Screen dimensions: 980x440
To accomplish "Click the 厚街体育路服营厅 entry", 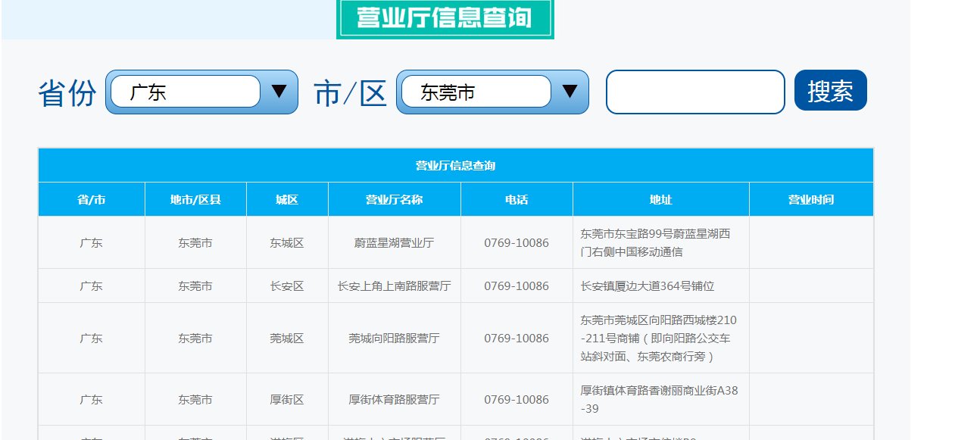I will coord(393,399).
